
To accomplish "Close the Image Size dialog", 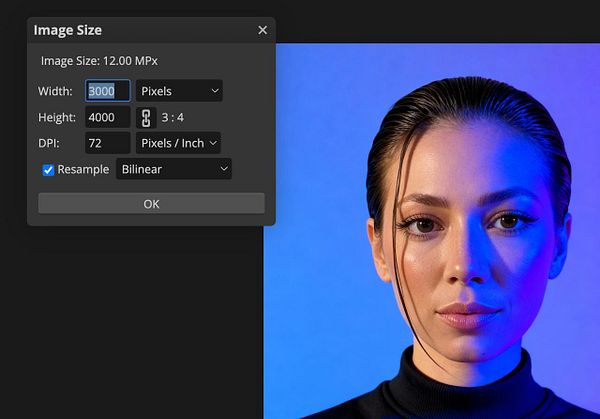I will pos(262,30).
